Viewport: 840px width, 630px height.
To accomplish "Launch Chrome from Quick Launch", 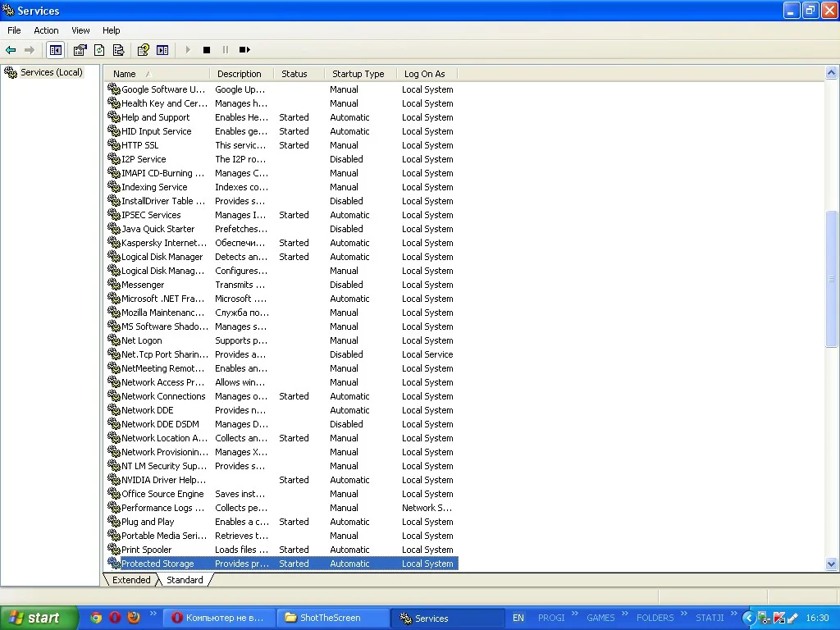I will (96, 618).
